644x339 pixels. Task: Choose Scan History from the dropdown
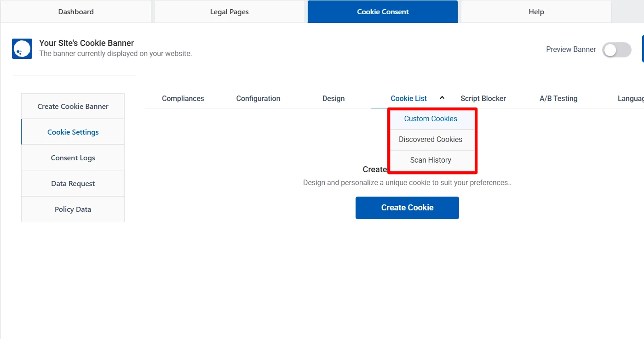coord(431,160)
